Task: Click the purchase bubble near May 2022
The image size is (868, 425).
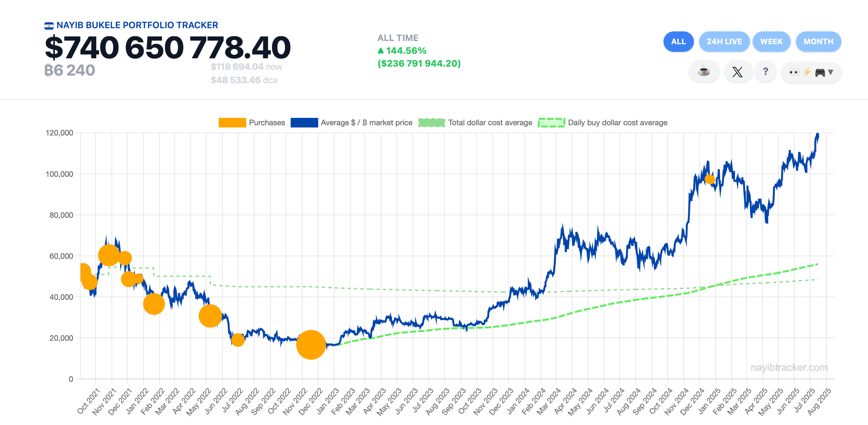Action: click(x=210, y=316)
